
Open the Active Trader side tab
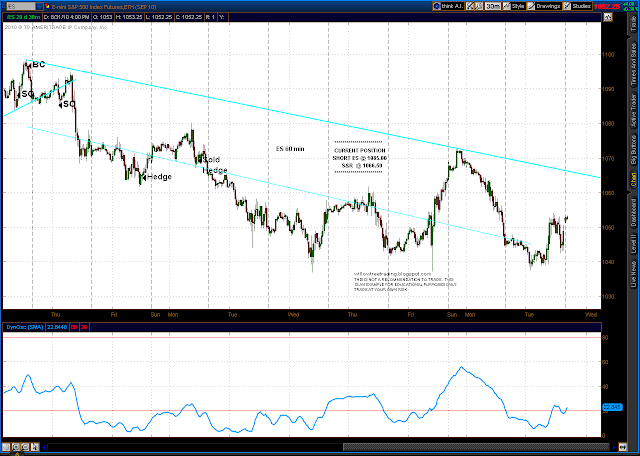point(633,110)
